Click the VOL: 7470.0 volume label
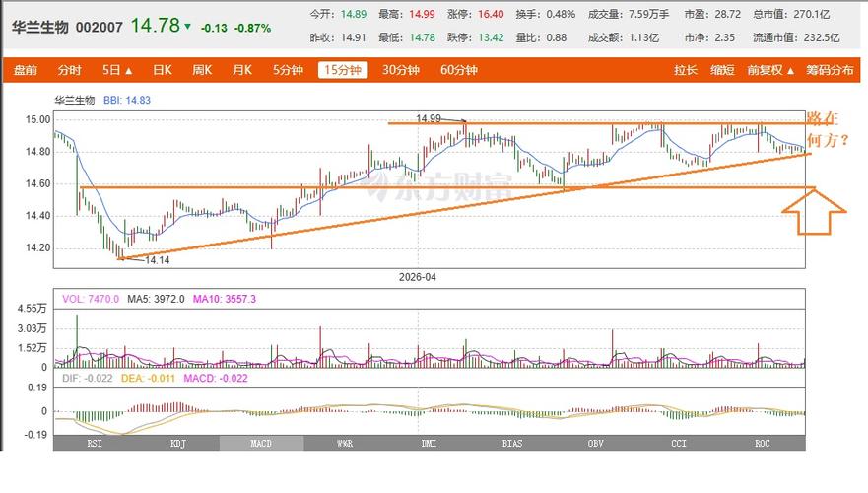 [91, 299]
